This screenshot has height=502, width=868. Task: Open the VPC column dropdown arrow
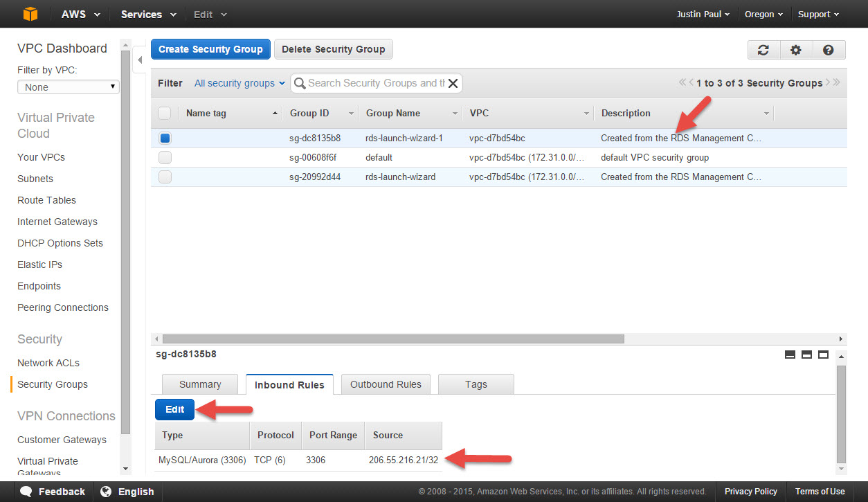(586, 114)
